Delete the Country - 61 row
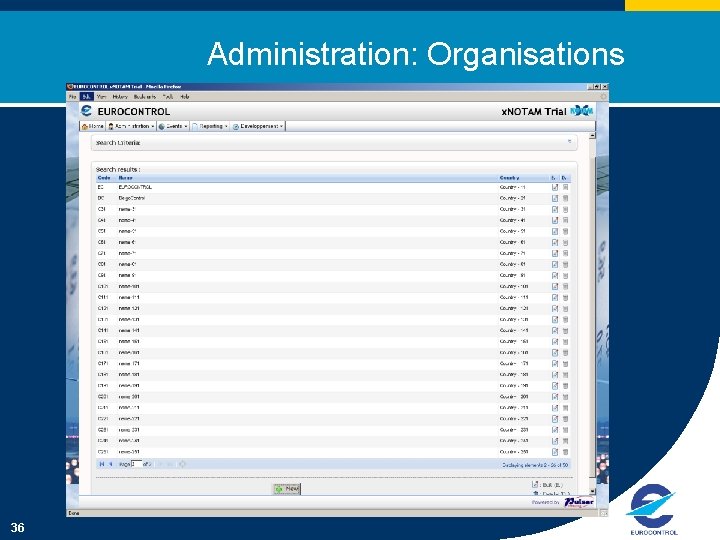The width and height of the screenshot is (720, 540). [x=565, y=242]
